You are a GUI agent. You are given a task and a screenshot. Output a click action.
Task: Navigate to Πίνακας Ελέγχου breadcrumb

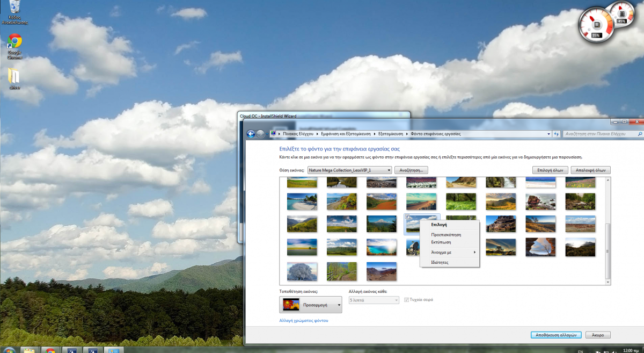(298, 134)
